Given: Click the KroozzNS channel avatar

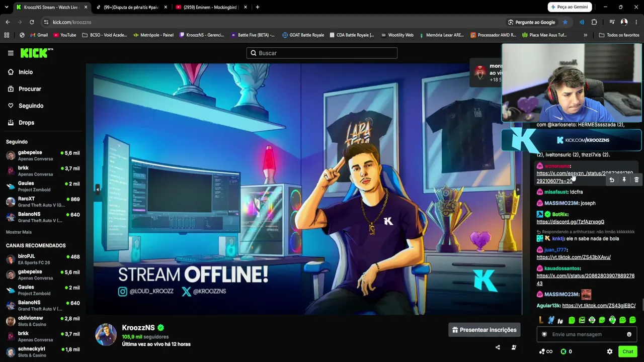Looking at the screenshot, I should (x=106, y=334).
